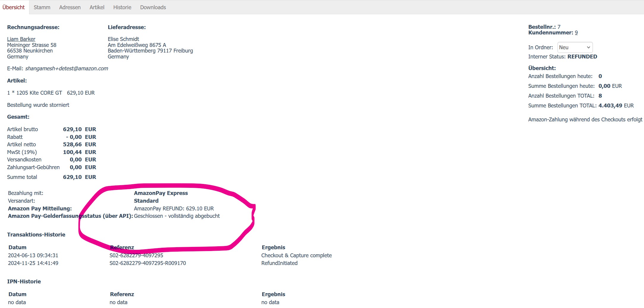Click the Summe total amount 629,10 EUR
Image resolution: width=644 pixels, height=308 pixels.
[79, 177]
